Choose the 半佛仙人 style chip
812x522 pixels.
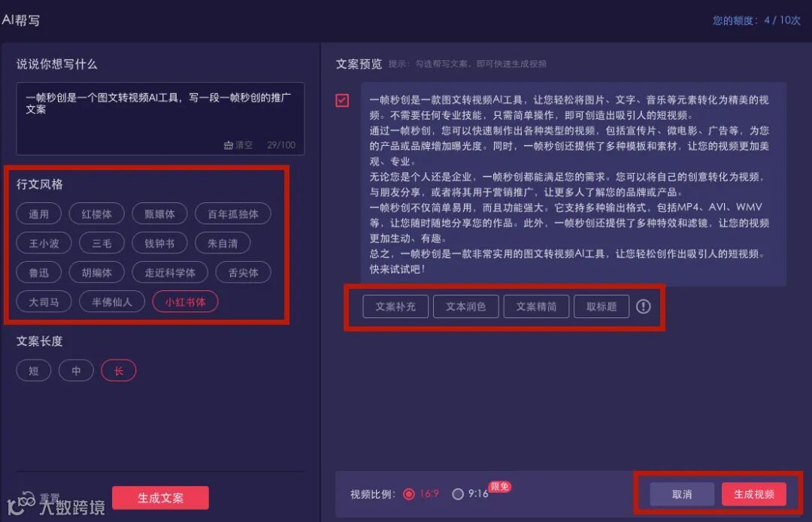tap(112, 302)
